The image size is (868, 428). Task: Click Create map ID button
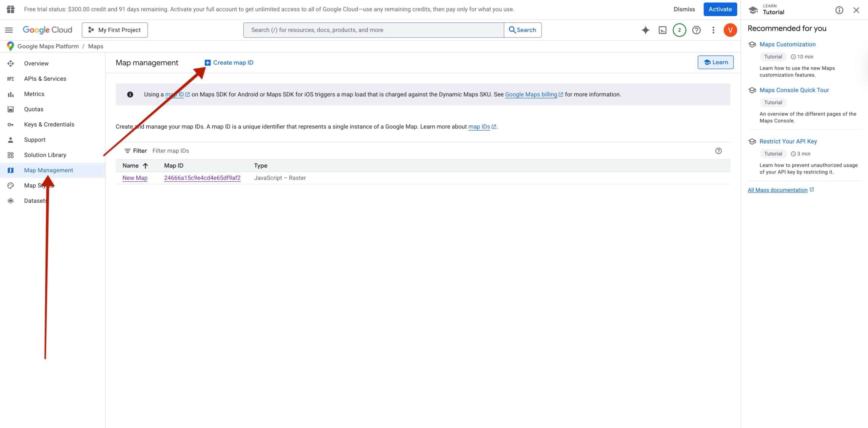(x=229, y=63)
